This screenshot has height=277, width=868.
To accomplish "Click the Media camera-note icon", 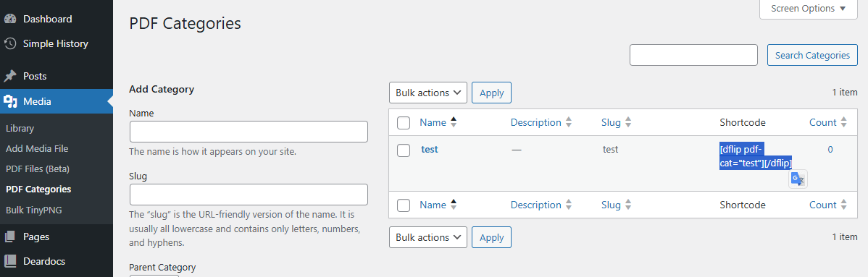I will 10,101.
